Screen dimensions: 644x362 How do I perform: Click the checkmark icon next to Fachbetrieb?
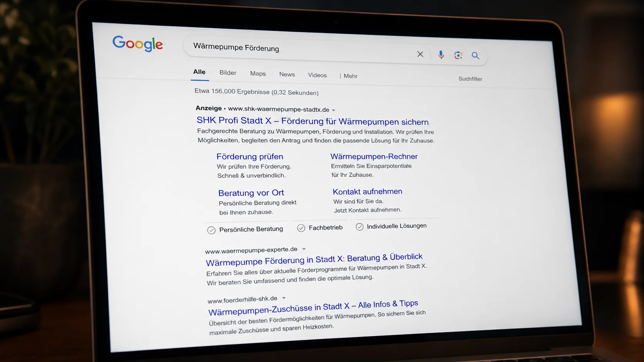(301, 228)
